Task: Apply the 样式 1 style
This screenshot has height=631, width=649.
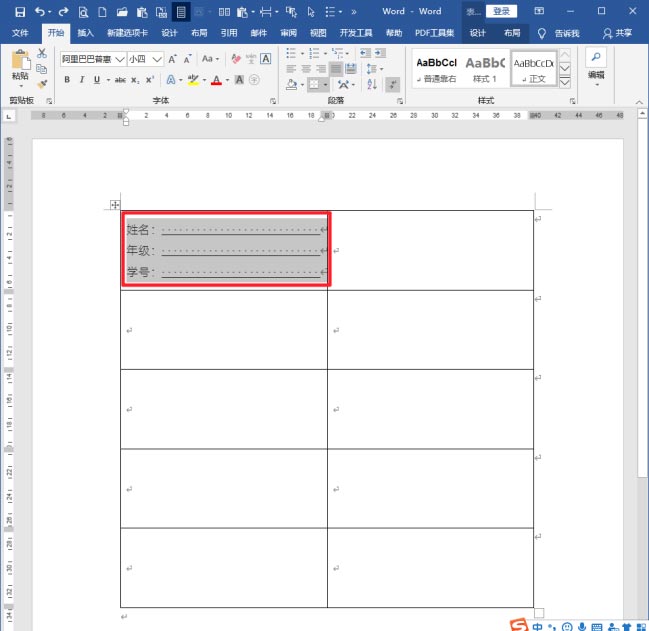Action: pos(485,70)
